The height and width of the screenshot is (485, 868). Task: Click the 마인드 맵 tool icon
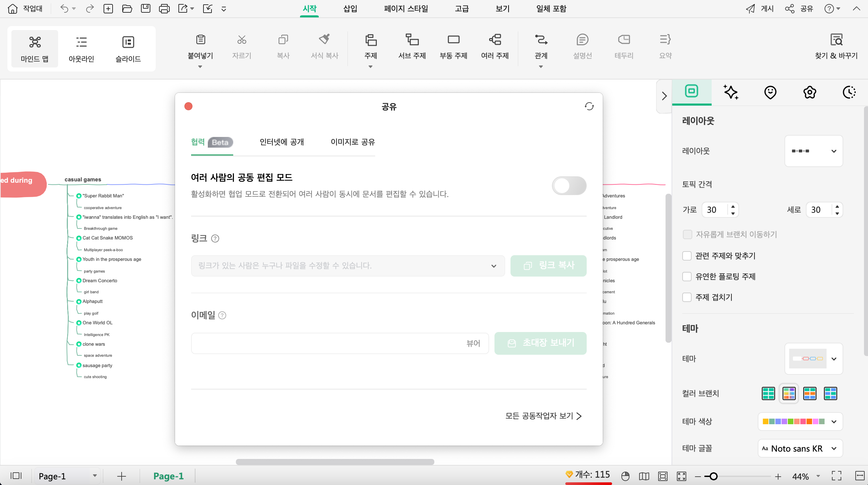coord(34,49)
